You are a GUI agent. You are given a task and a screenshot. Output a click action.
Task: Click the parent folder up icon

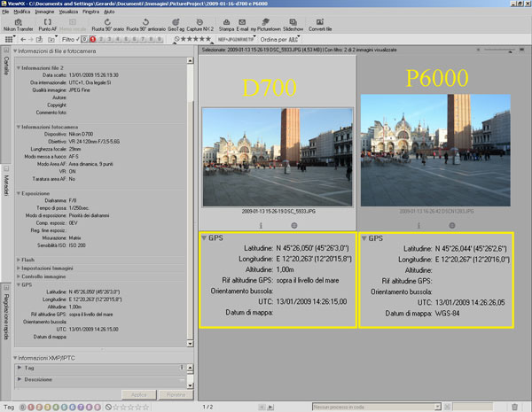(39, 39)
